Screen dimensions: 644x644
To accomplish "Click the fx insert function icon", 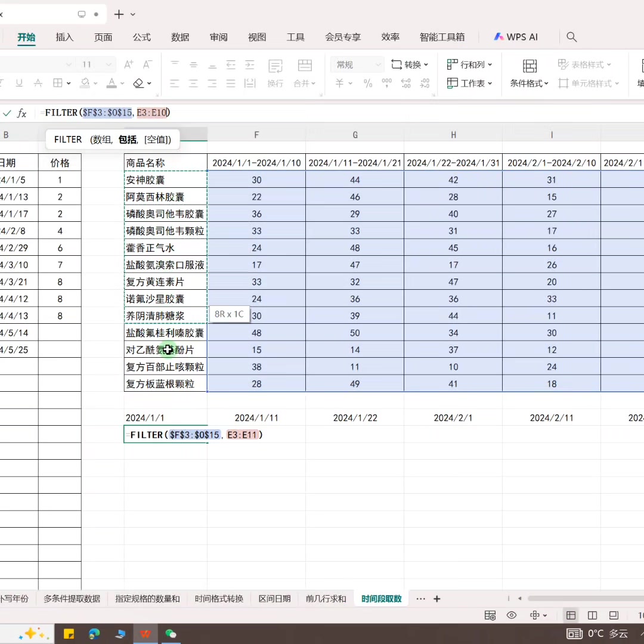I will [x=23, y=113].
